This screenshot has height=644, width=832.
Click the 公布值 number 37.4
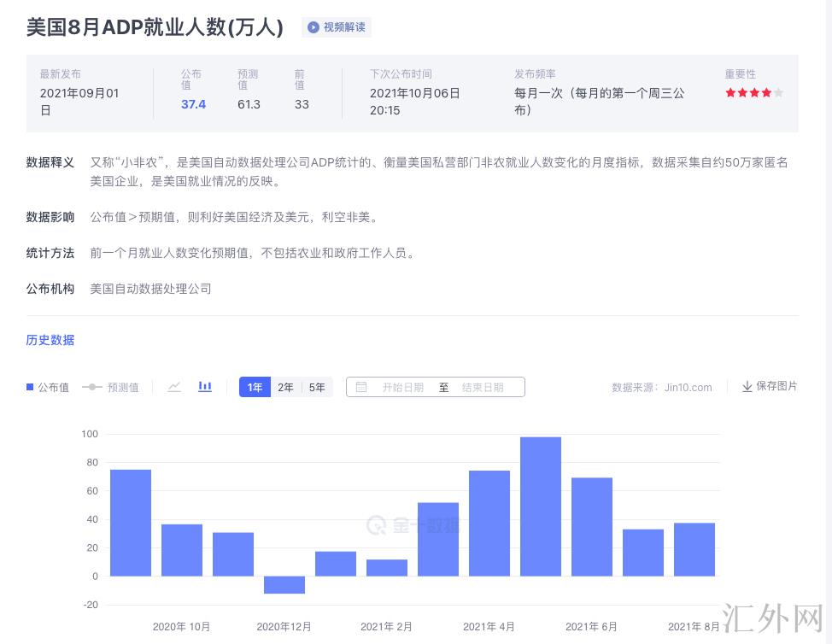point(193,104)
